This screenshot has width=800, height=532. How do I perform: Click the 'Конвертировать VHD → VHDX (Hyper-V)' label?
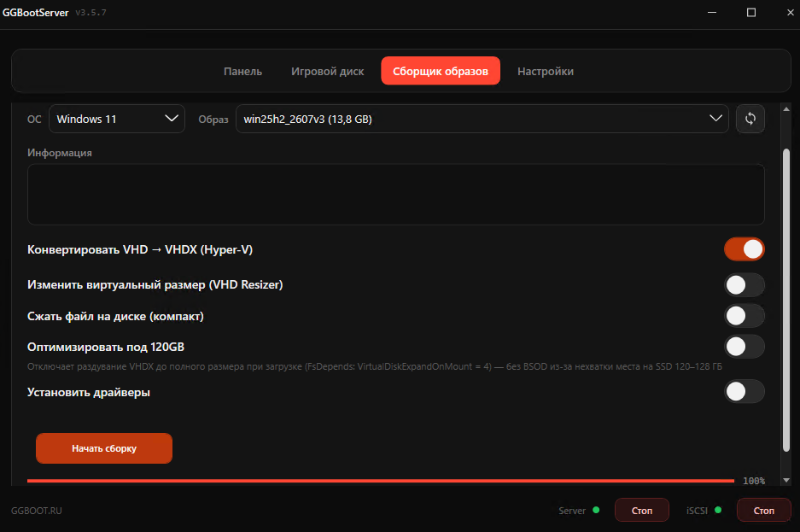140,249
